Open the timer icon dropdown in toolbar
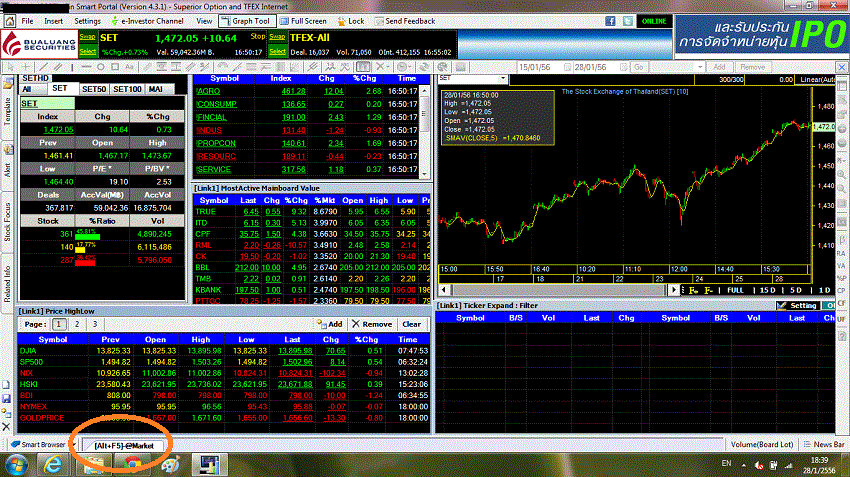 tap(411, 67)
